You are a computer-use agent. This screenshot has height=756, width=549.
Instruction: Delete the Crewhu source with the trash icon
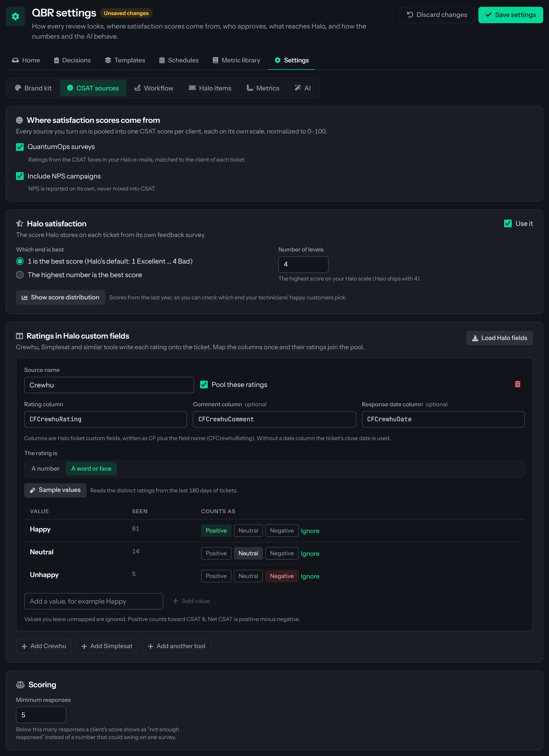point(517,384)
